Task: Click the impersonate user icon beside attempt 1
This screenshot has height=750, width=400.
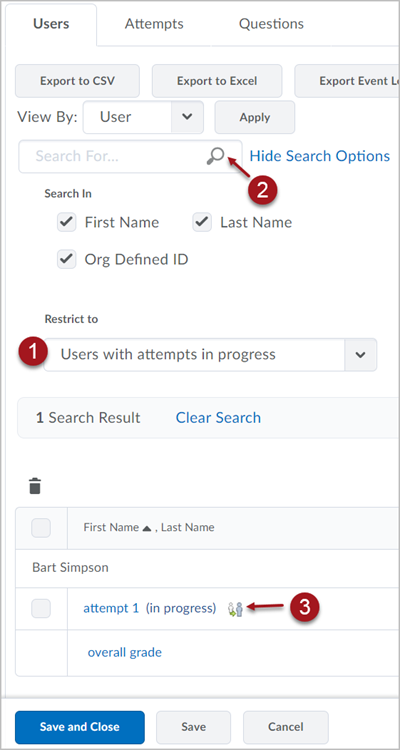Action: (x=235, y=608)
